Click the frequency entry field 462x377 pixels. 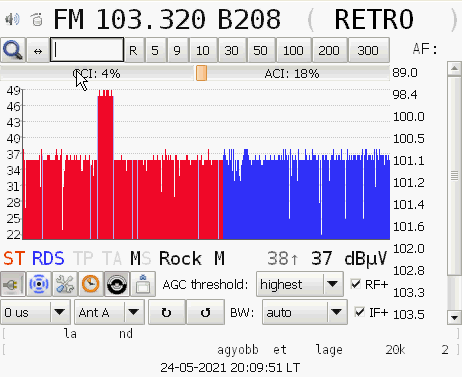click(87, 50)
